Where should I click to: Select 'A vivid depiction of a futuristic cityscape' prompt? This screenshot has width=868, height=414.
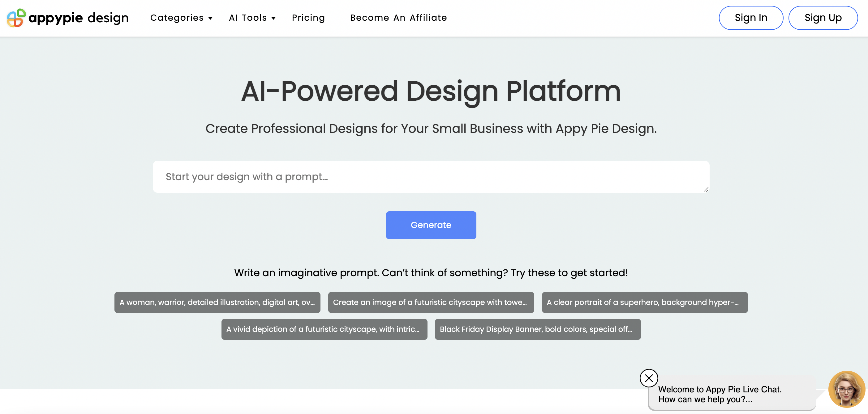[x=324, y=329]
